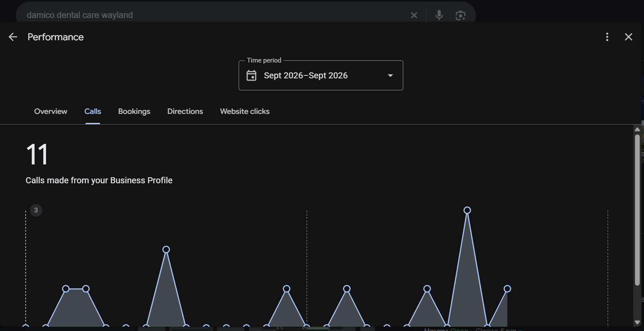Click the chart's axis label 3
The width and height of the screenshot is (644, 331).
[36, 210]
